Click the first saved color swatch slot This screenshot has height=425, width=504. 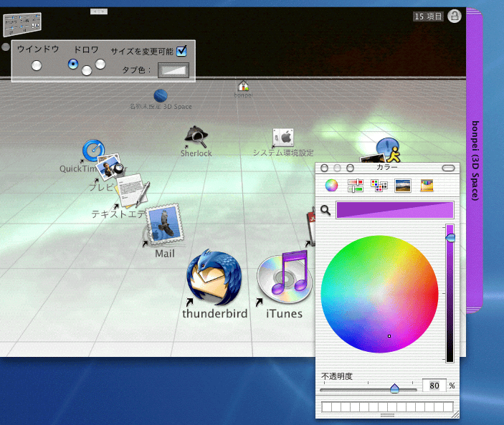327,407
